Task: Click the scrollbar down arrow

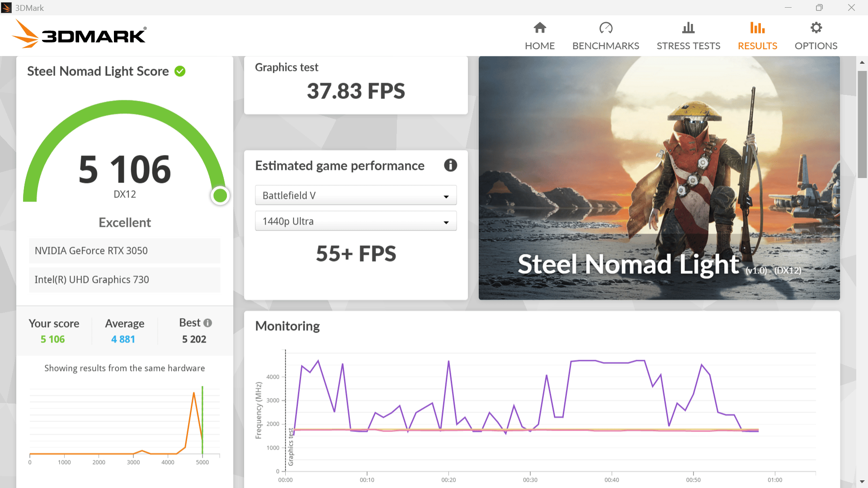Action: tap(862, 482)
